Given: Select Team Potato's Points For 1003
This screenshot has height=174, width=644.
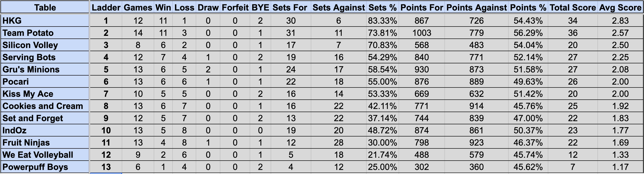Looking at the screenshot, I should tap(422, 33).
